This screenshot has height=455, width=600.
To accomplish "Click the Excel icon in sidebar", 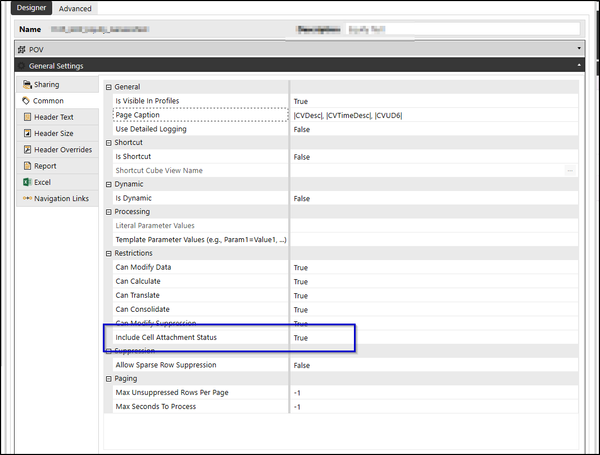I will 27,182.
